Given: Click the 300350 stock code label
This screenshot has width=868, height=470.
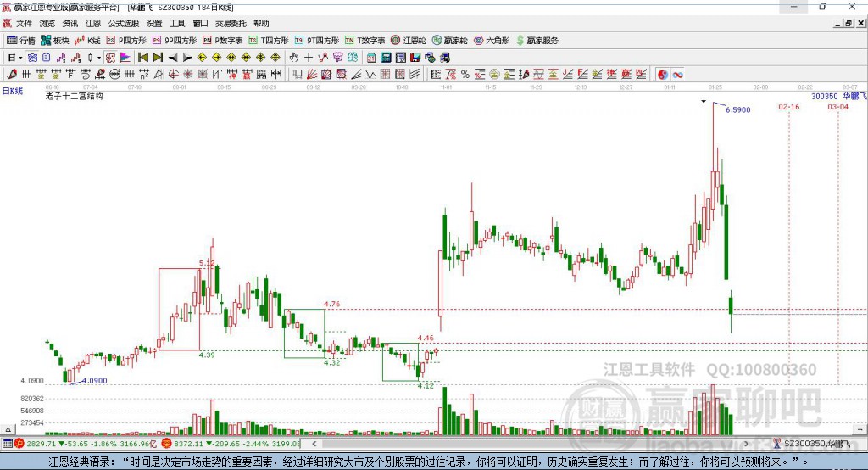Looking at the screenshot, I should pyautogui.click(x=824, y=96).
